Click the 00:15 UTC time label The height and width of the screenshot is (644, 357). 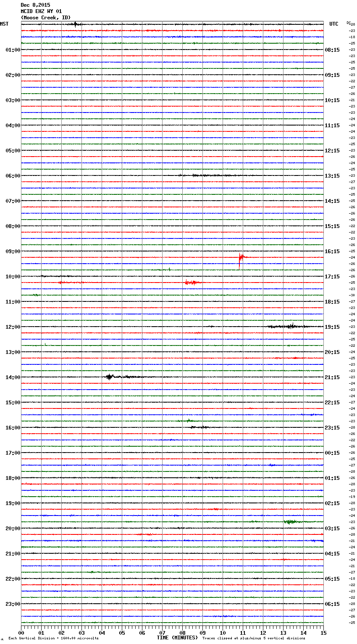coord(332,453)
